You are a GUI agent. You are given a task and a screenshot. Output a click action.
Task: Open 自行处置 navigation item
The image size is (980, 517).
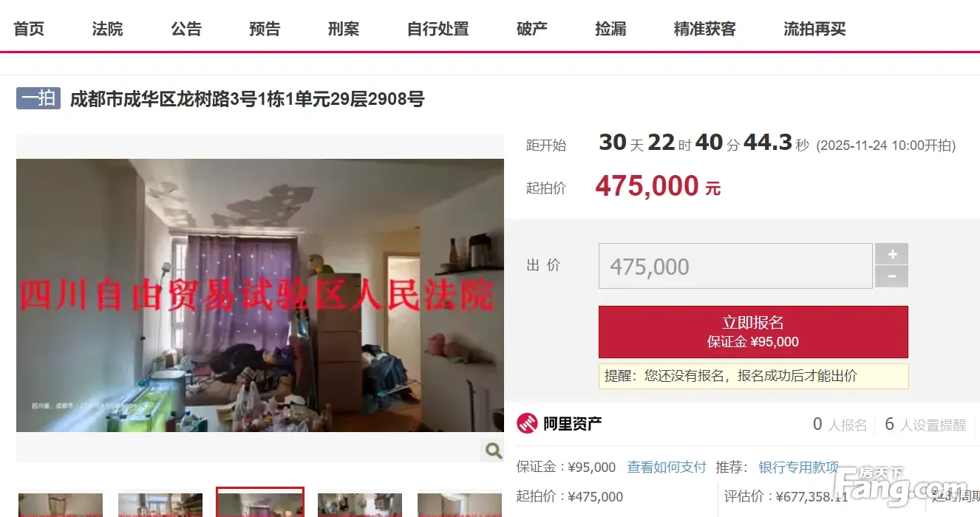[x=438, y=29]
